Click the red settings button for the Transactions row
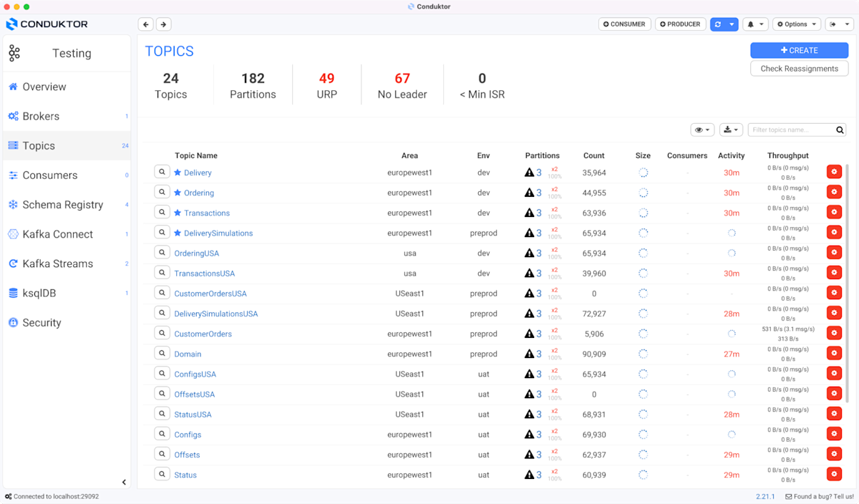 (x=834, y=212)
